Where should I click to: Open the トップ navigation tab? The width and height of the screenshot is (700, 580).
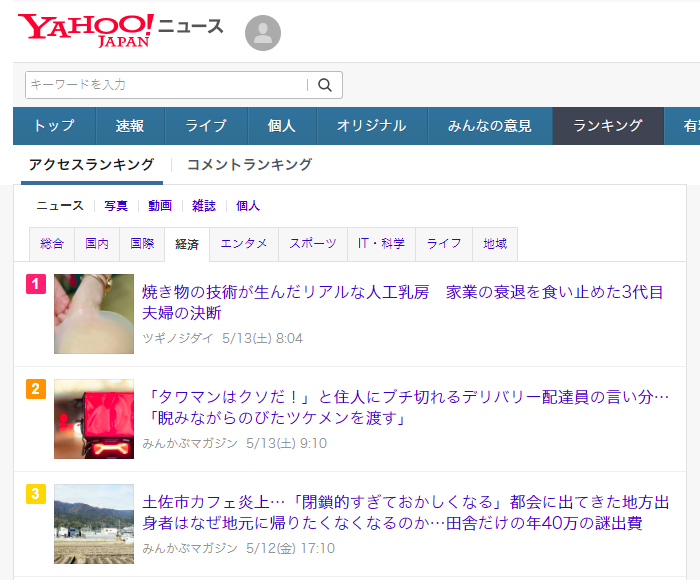54,126
